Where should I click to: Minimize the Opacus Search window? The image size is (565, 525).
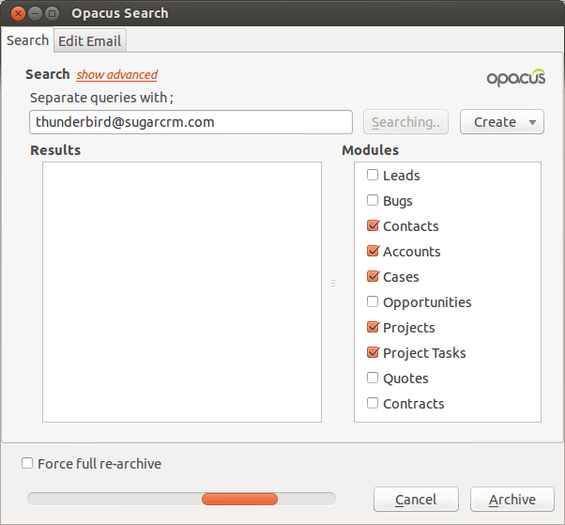point(35,14)
